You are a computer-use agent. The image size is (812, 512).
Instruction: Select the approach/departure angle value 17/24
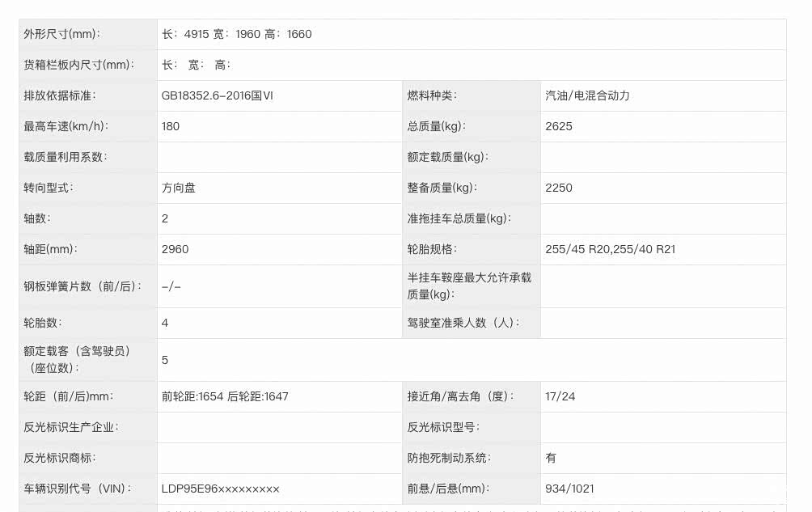click(560, 396)
